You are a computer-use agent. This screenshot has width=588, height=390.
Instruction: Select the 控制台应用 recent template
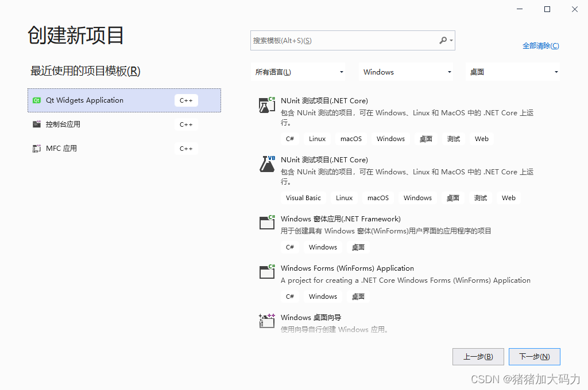(x=124, y=124)
